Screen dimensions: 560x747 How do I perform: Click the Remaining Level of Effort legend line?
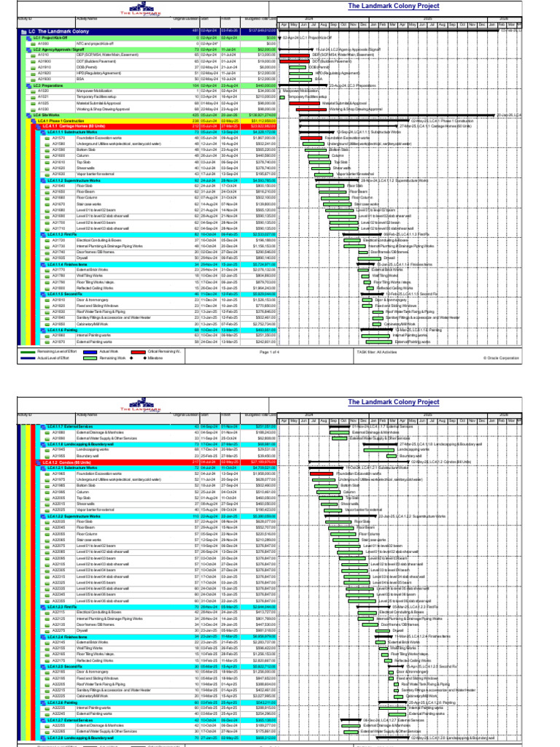[28, 352]
